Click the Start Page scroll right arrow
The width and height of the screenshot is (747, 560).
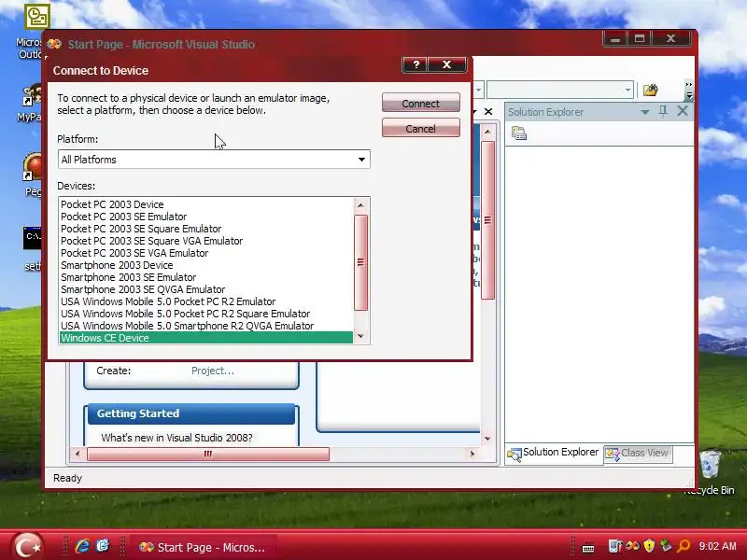472,454
